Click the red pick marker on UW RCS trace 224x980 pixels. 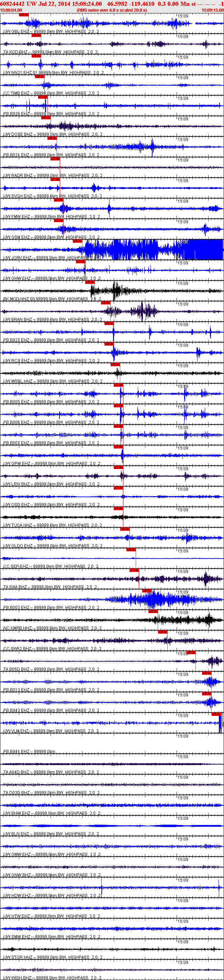pos(109,343)
